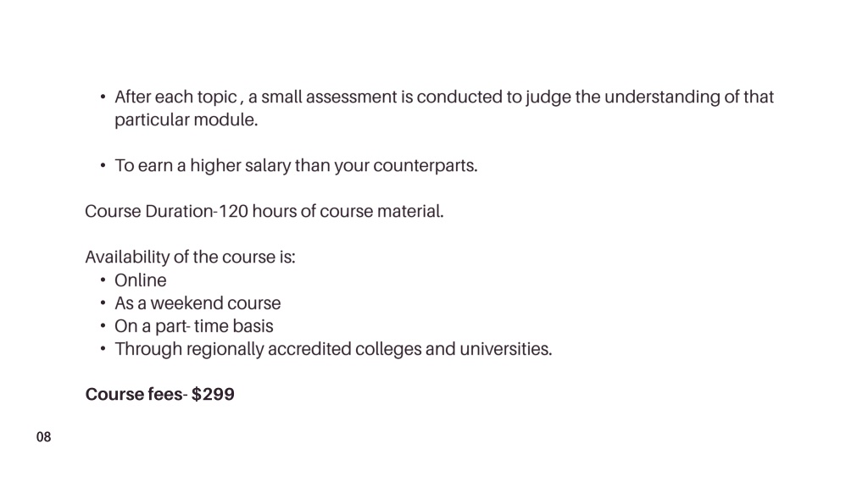Click the $299 price value
868x488 pixels.
point(213,395)
